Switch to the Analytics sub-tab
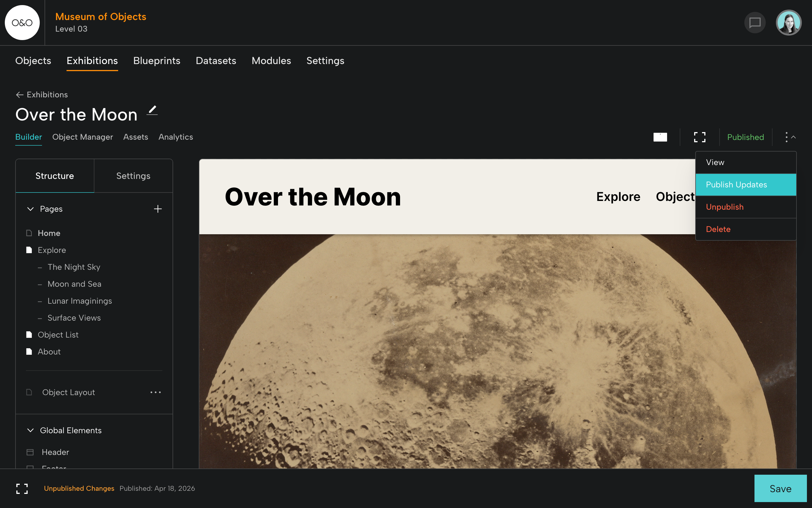This screenshot has width=812, height=508. tap(176, 137)
